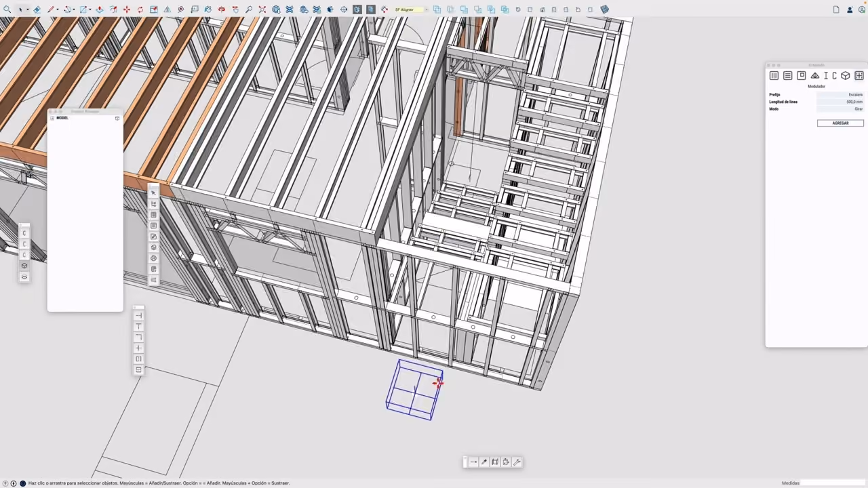Edit the Prefijo input field

point(840,95)
